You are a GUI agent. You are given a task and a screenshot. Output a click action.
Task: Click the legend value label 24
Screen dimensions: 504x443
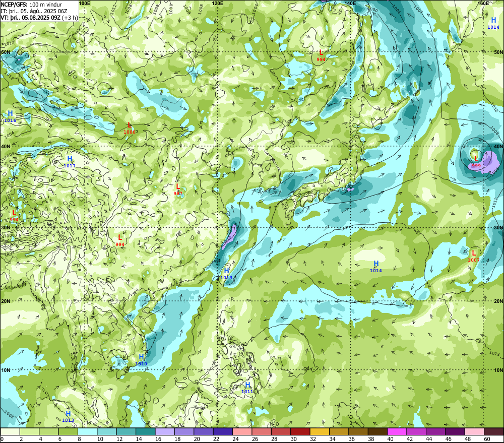235,439
